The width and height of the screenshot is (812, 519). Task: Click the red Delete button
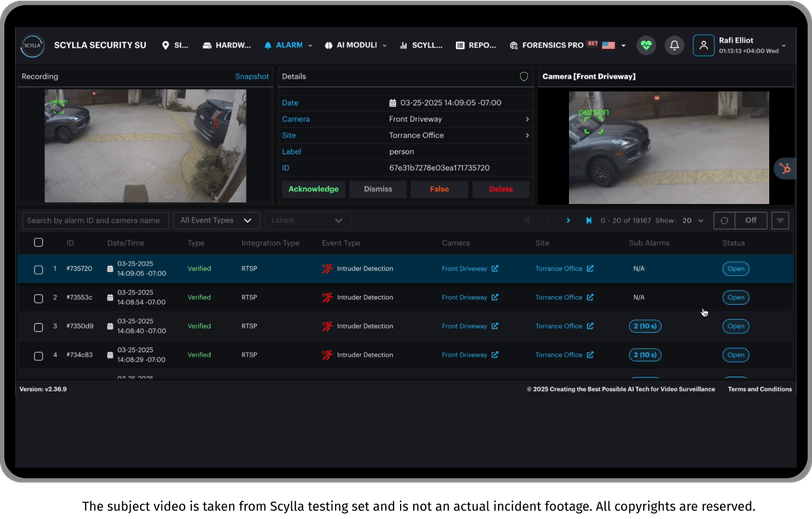501,189
